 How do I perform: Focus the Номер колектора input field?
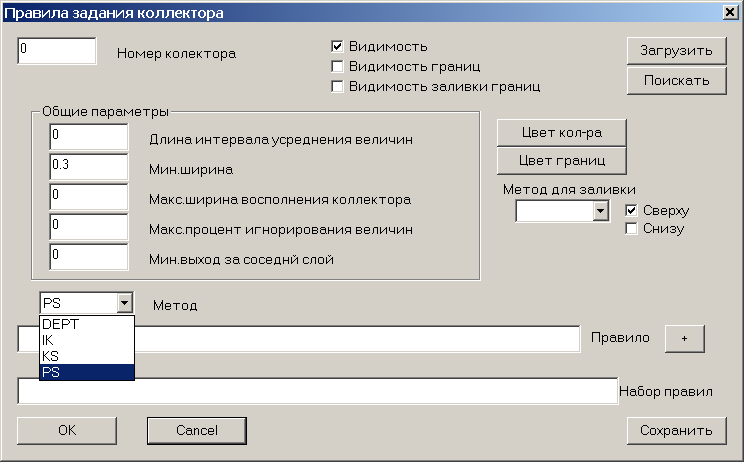(x=57, y=51)
